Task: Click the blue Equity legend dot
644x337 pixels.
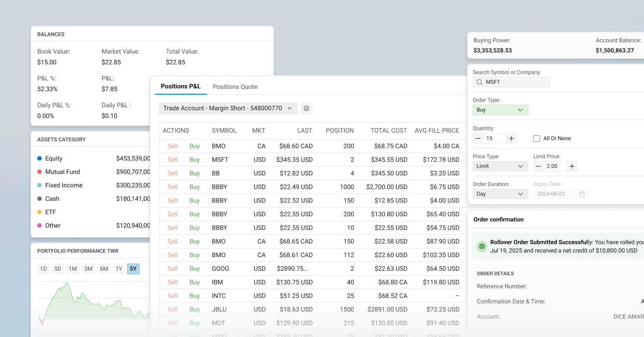Action: [x=41, y=158]
